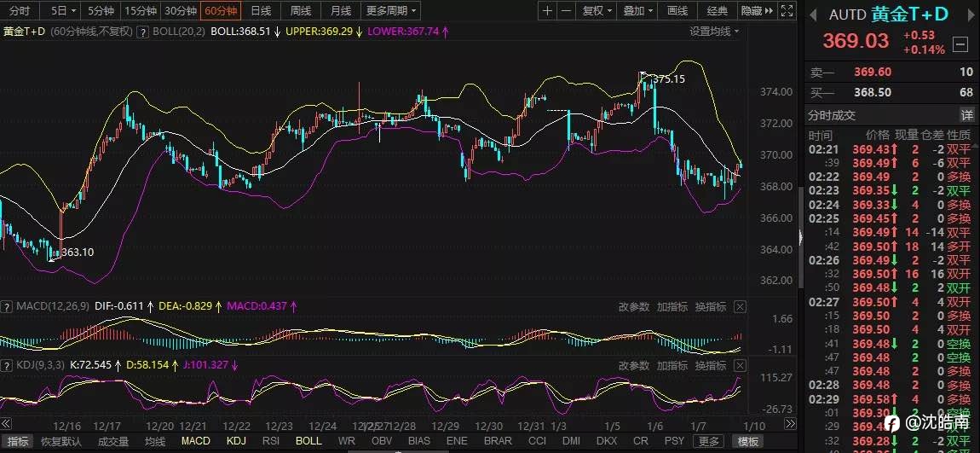The image size is (980, 453).
Task: Toggle BOLL indicator in bottom bar
Action: coord(308,441)
